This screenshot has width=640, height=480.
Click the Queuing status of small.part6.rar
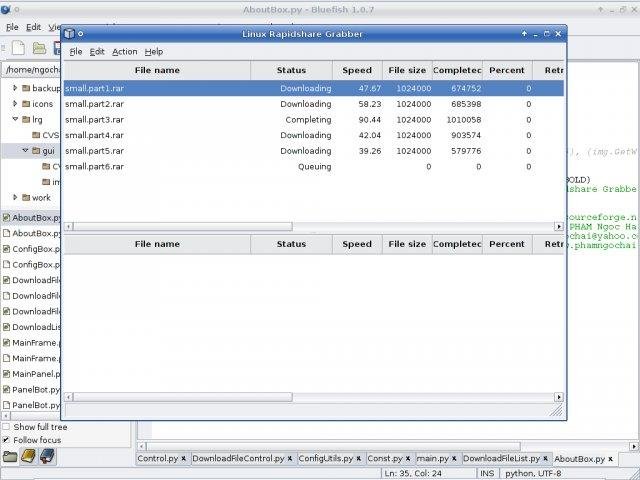pyautogui.click(x=315, y=167)
